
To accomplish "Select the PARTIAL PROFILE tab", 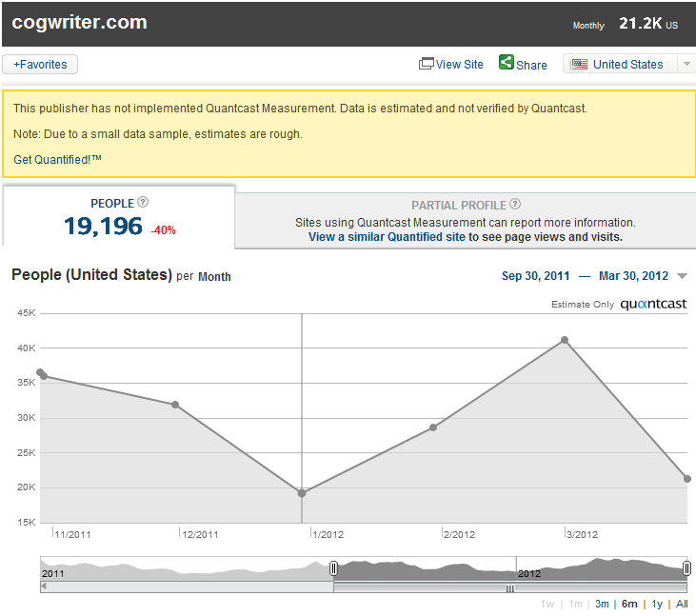I will pos(466,221).
